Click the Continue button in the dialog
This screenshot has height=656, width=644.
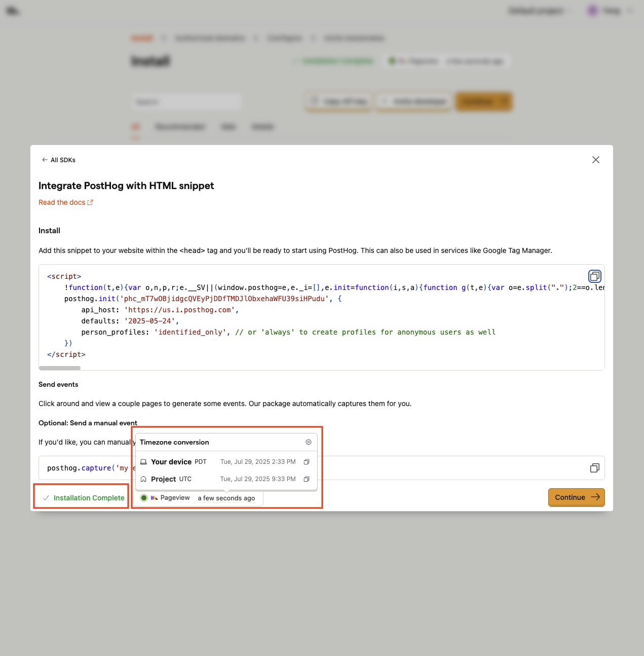[x=577, y=497]
